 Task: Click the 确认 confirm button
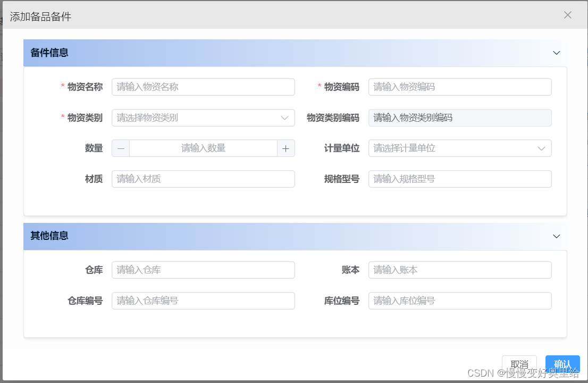pos(563,364)
